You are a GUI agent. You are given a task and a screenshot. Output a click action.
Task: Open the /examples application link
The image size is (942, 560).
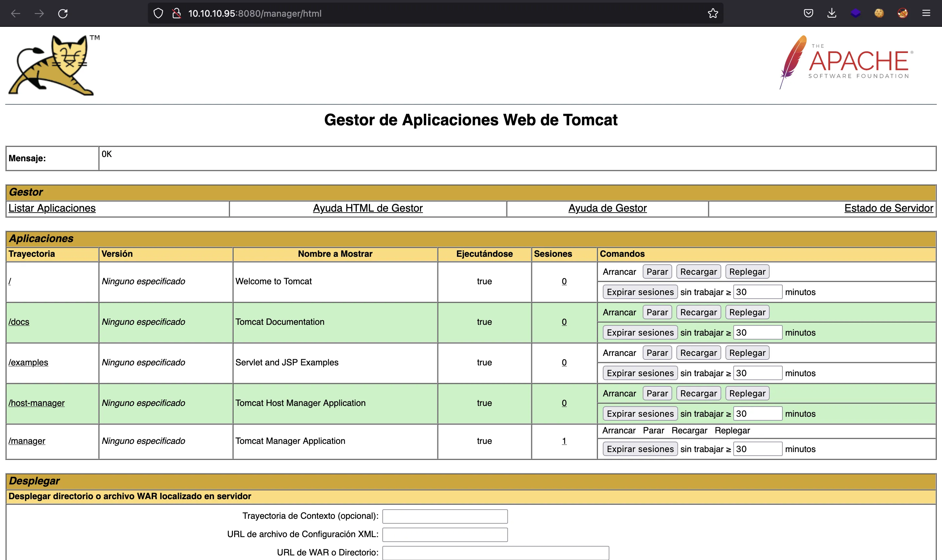(28, 363)
